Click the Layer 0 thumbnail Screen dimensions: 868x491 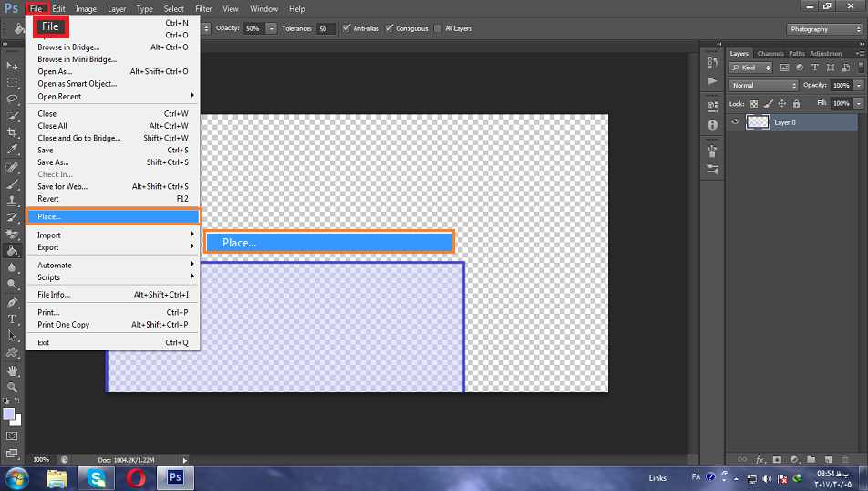(758, 122)
